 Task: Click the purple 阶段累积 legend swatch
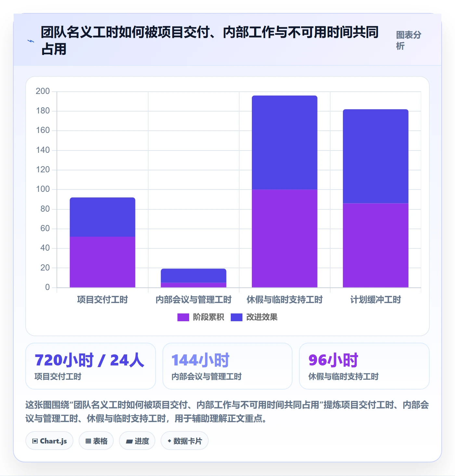(x=183, y=317)
